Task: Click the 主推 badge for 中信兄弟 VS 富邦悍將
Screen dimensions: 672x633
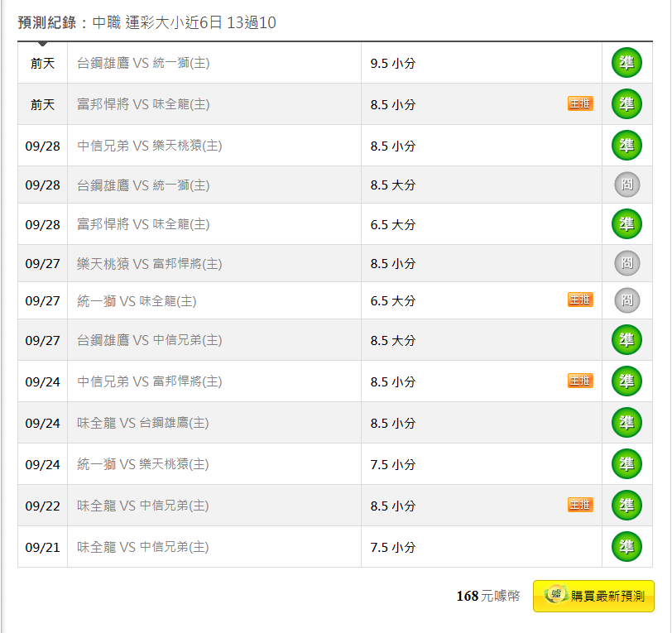Action: pyautogui.click(x=580, y=381)
